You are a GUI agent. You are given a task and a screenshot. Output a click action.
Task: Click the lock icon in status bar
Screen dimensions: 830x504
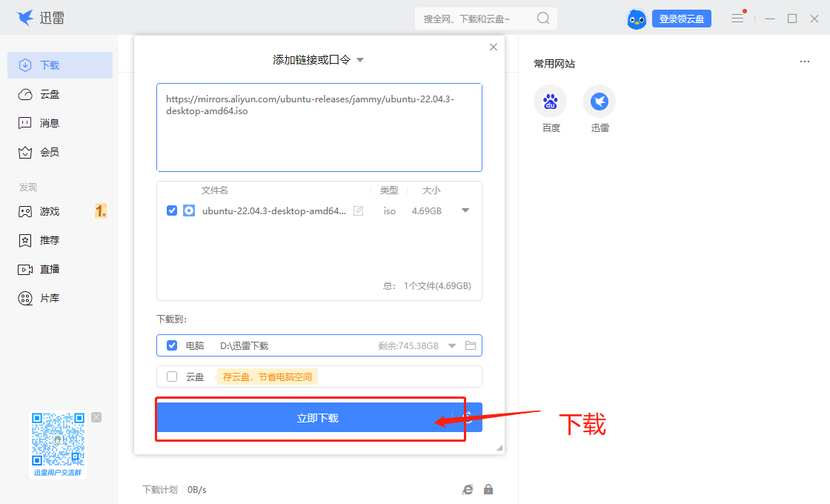(488, 490)
